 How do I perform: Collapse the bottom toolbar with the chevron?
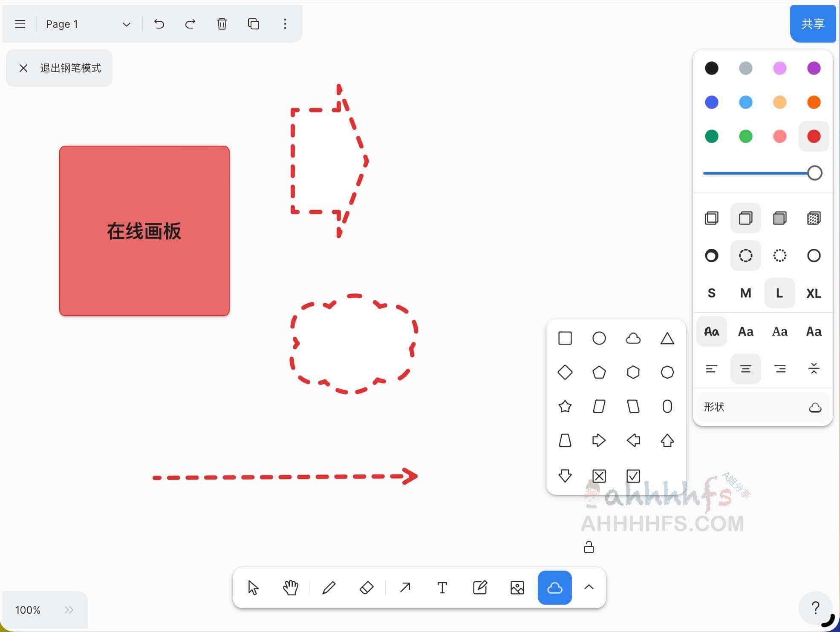click(589, 587)
